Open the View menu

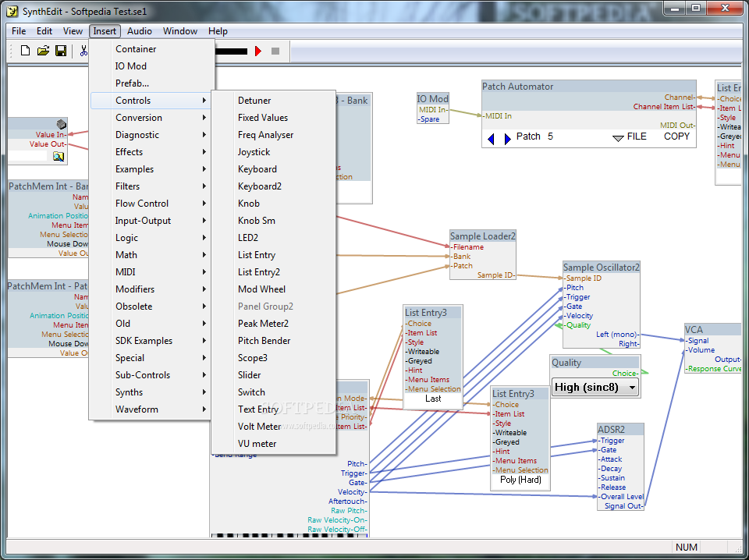coord(73,31)
